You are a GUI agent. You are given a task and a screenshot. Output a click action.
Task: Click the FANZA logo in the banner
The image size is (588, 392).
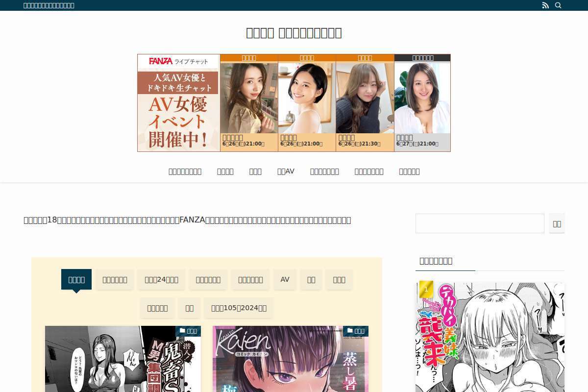(161, 61)
